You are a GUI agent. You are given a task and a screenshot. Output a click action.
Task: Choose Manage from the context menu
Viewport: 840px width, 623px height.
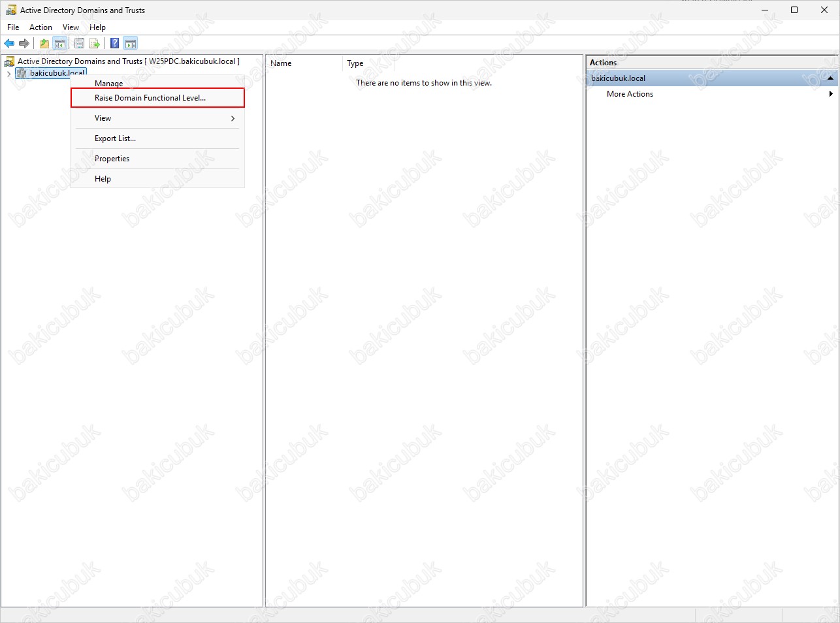(157, 83)
